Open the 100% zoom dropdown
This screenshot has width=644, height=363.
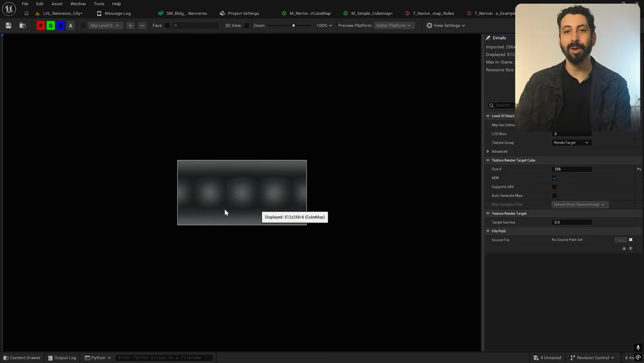tap(324, 25)
